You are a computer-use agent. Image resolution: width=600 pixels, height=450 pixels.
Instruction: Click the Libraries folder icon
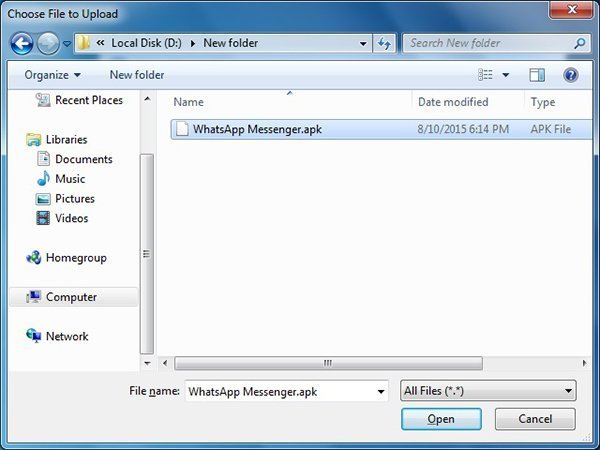coord(33,140)
